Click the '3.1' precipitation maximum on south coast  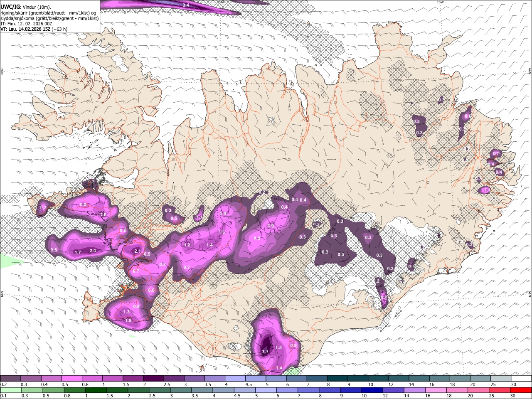266,352
